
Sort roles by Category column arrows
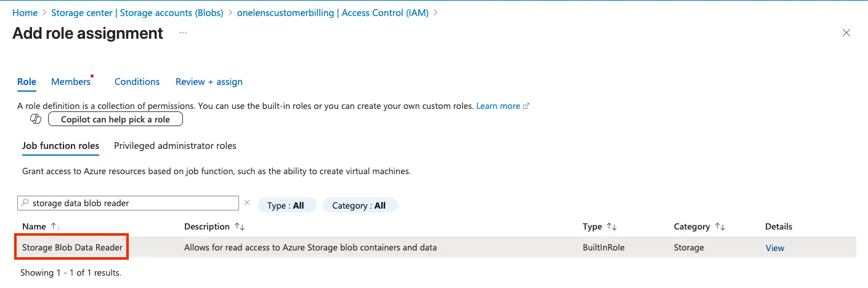coord(720,226)
